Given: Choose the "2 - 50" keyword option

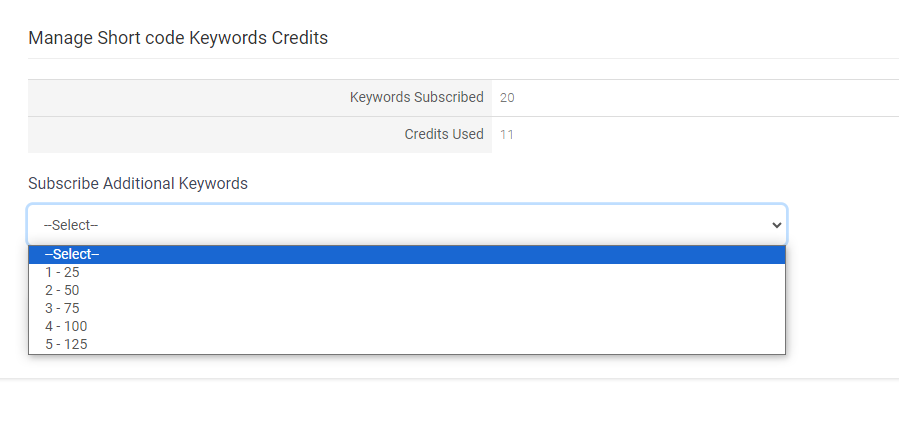Looking at the screenshot, I should point(406,290).
